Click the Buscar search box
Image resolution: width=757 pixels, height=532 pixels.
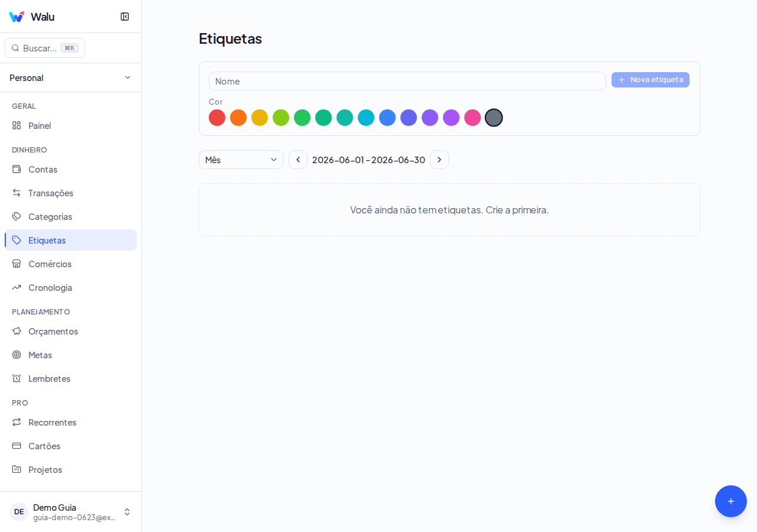coord(45,48)
